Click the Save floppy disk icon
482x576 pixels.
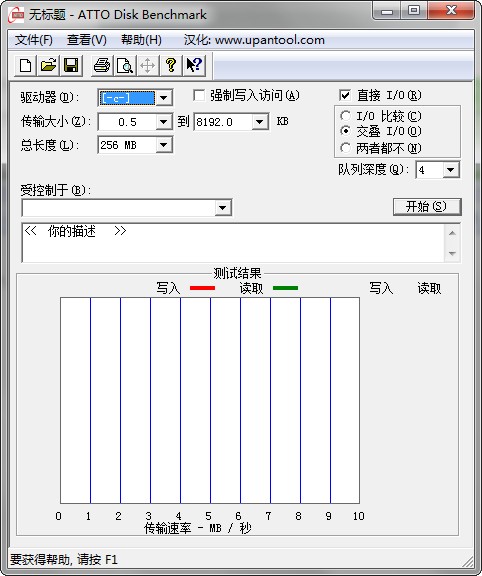pyautogui.click(x=71, y=65)
